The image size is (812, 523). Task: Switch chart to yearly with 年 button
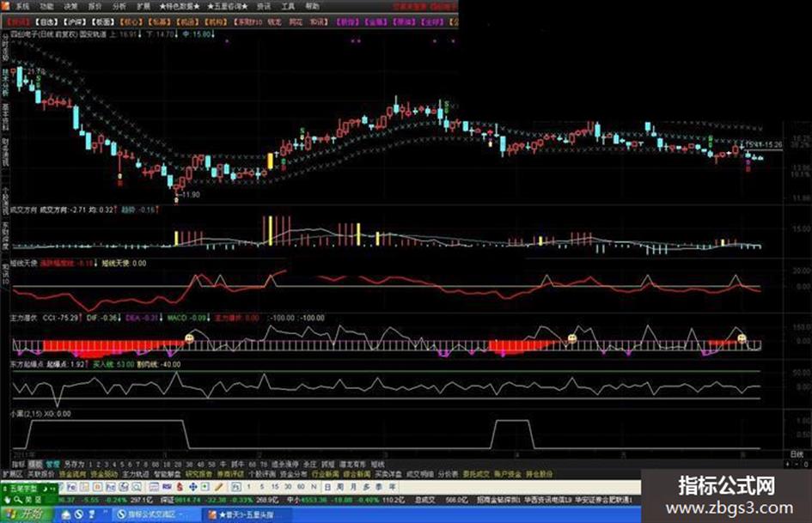(x=392, y=487)
